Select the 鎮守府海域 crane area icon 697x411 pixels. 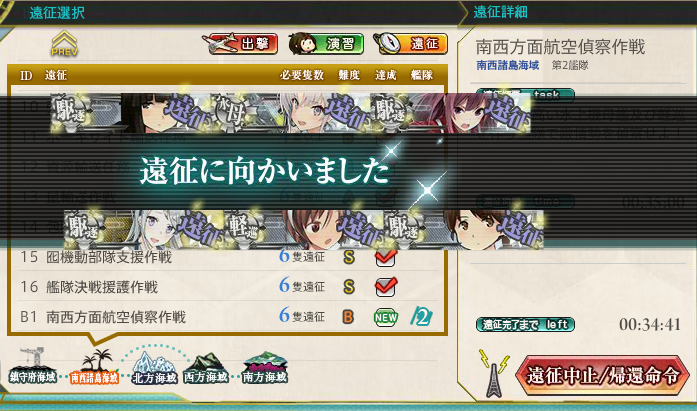pos(33,366)
